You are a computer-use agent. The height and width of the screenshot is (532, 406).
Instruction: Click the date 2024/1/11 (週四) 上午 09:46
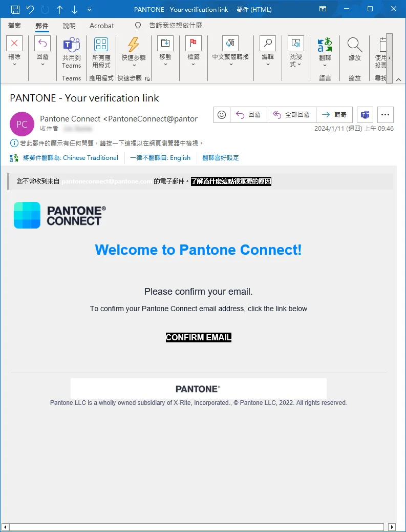[354, 129]
